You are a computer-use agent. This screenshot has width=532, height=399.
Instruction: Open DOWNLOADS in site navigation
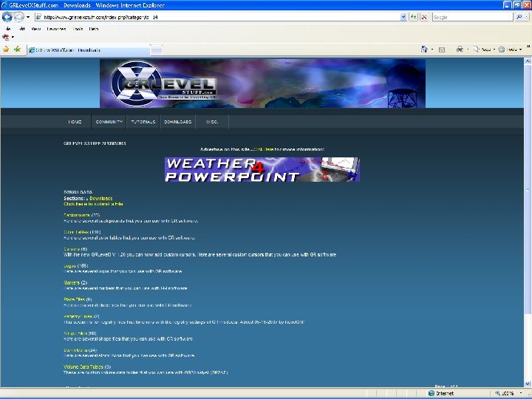pos(178,122)
